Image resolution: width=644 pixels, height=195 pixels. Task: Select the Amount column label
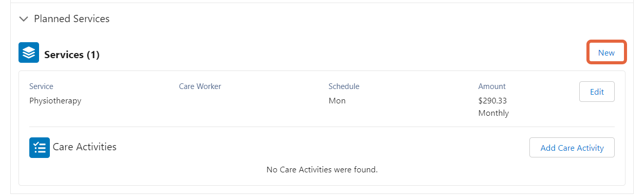[492, 86]
